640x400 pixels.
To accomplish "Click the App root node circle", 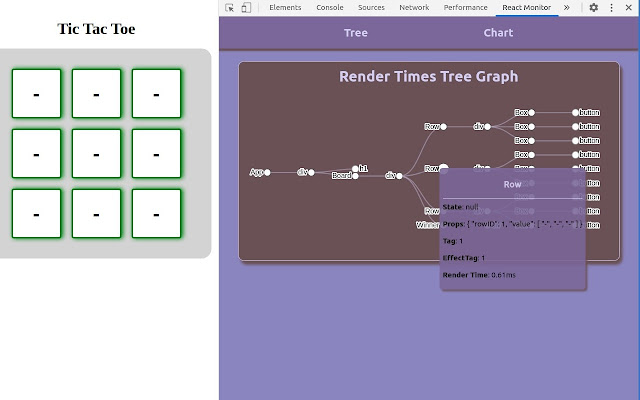I will [x=267, y=172].
